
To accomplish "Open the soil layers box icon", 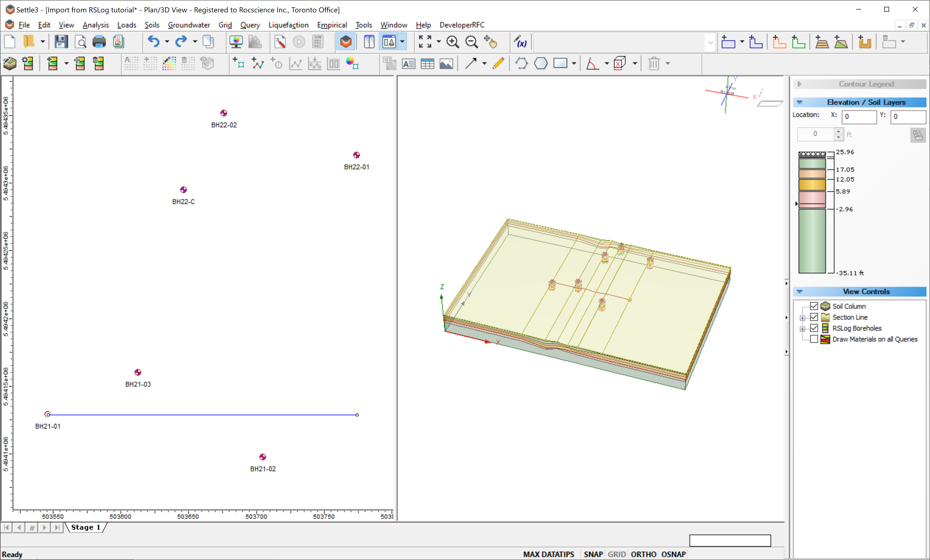I will coord(10,63).
